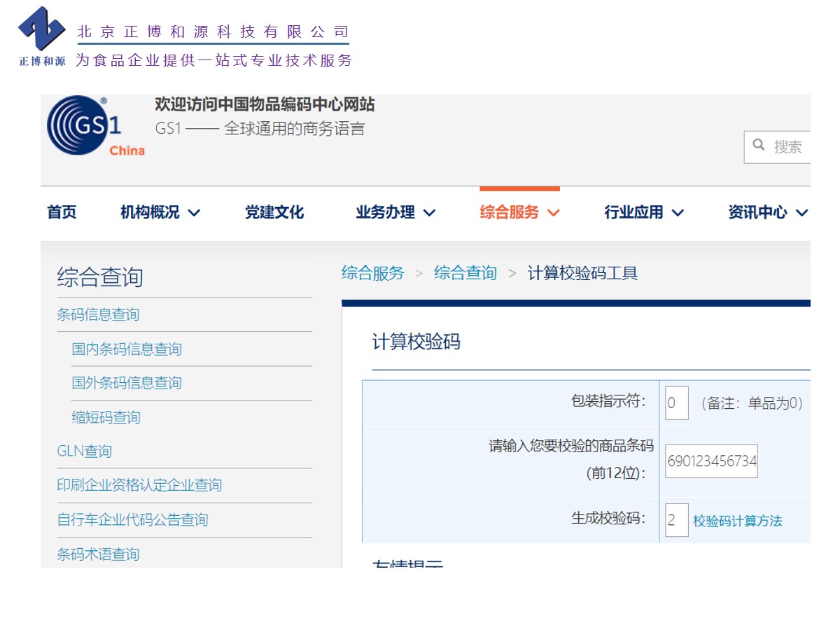The height and width of the screenshot is (630, 840).
Task: Click the GS1 China logo
Action: point(94,126)
